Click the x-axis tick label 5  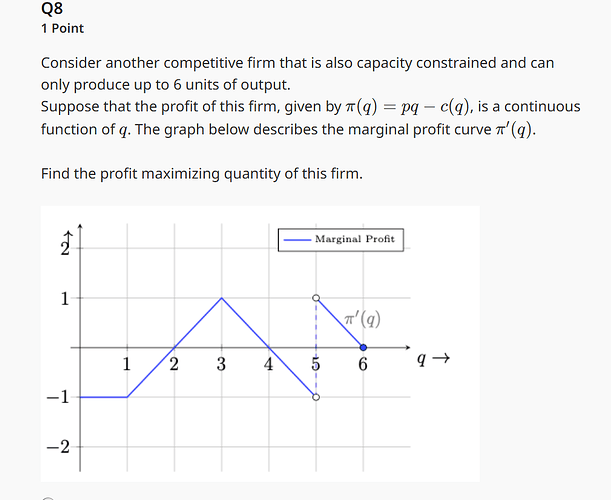point(316,364)
